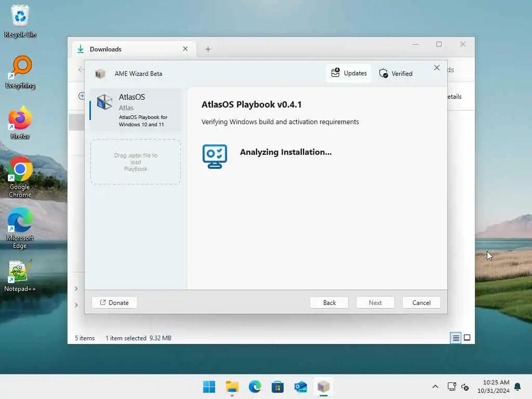Switch File Explorer to large icons view
This screenshot has width=532, height=399.
coord(467,338)
